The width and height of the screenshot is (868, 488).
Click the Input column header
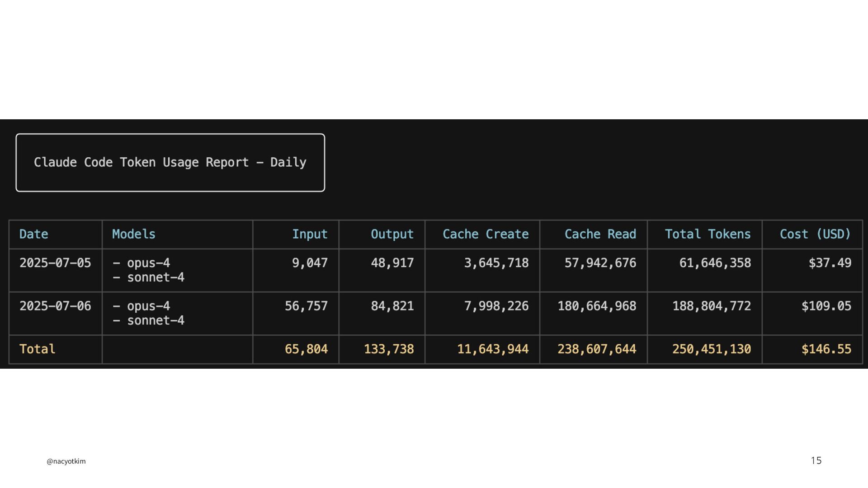tap(310, 234)
